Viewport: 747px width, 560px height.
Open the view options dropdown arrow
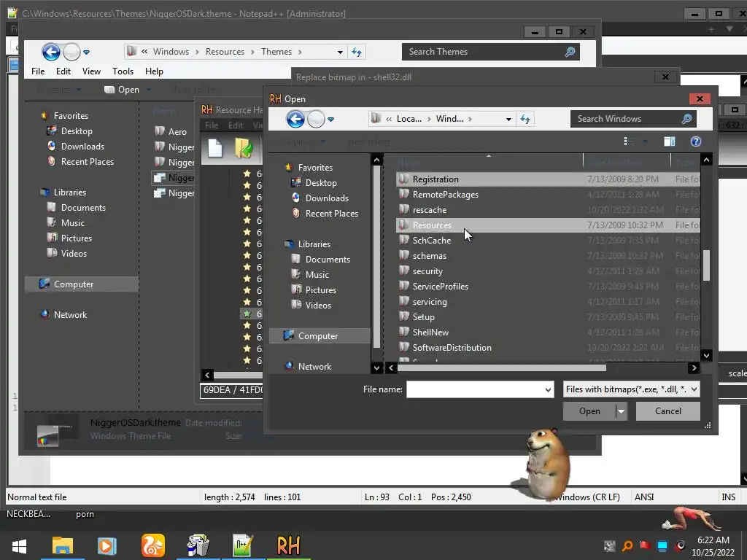[645, 141]
